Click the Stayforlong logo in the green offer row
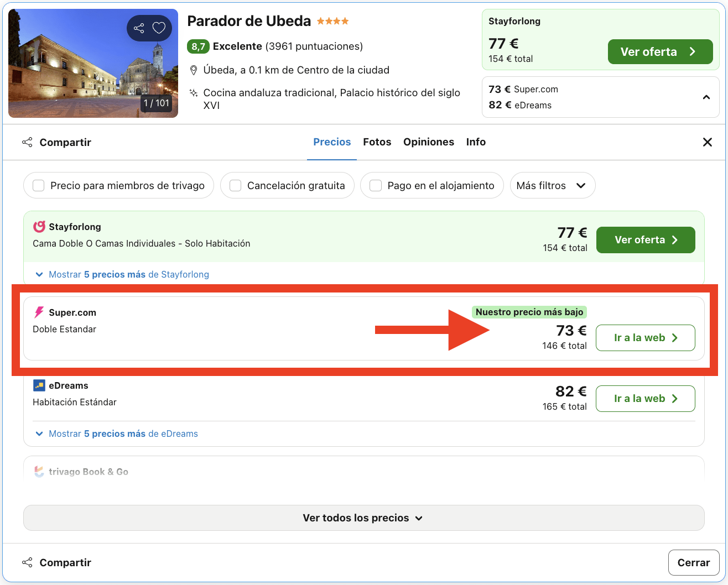 tap(38, 227)
